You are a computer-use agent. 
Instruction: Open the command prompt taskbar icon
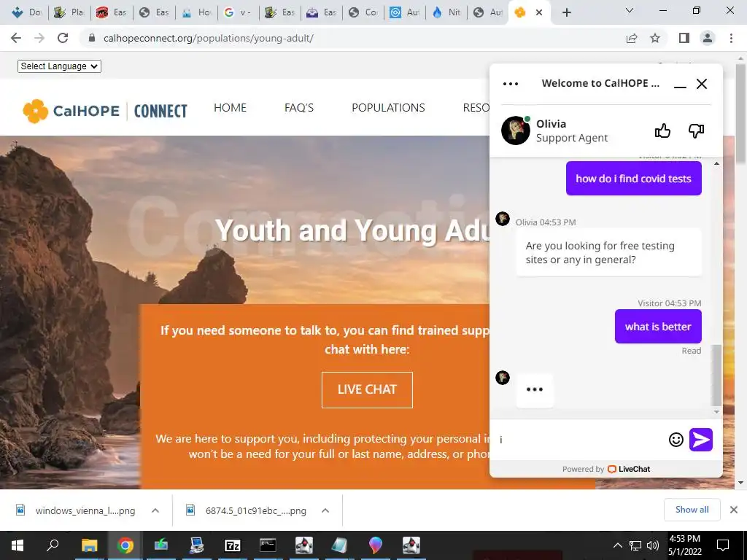268,545
